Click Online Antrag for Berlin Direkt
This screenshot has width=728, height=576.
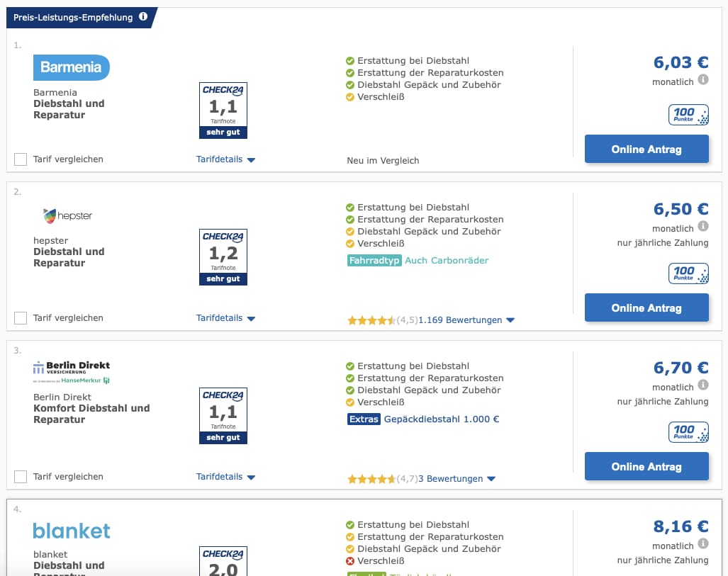pyautogui.click(x=646, y=467)
